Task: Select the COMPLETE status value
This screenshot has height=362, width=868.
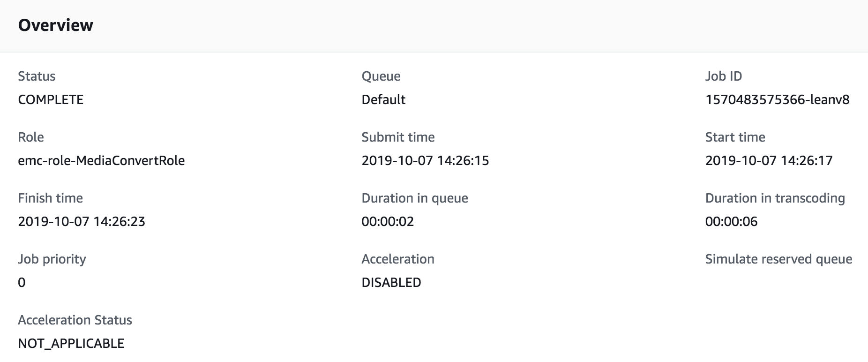Action: pyautogui.click(x=51, y=99)
